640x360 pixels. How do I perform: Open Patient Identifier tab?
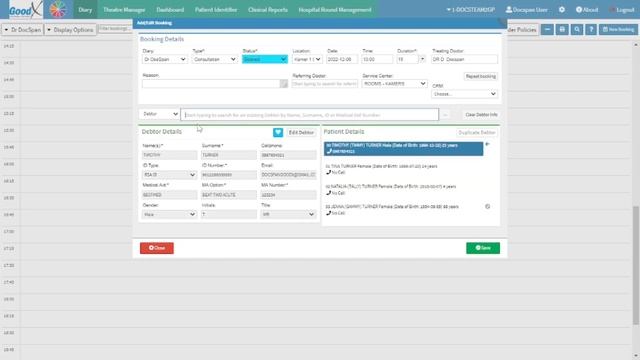click(216, 9)
